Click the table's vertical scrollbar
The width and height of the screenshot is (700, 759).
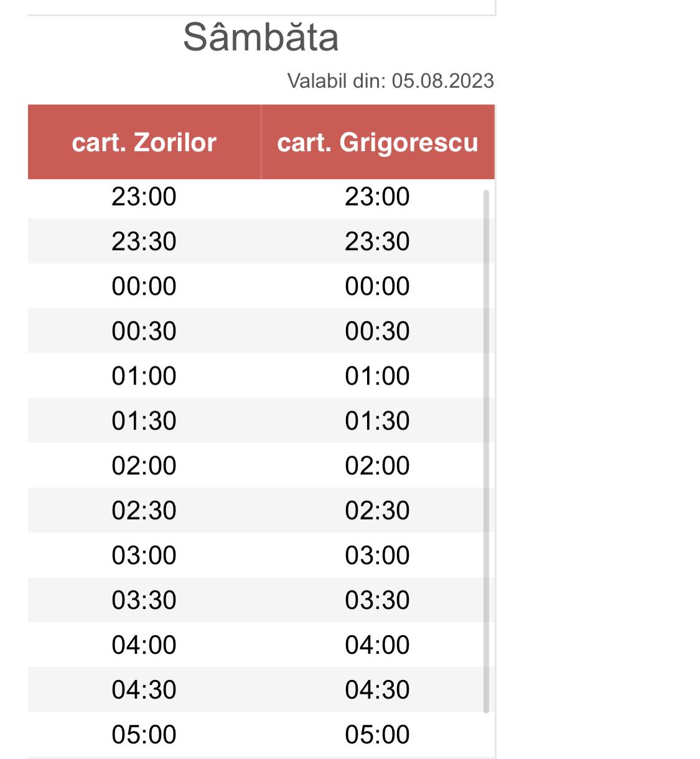[486, 451]
